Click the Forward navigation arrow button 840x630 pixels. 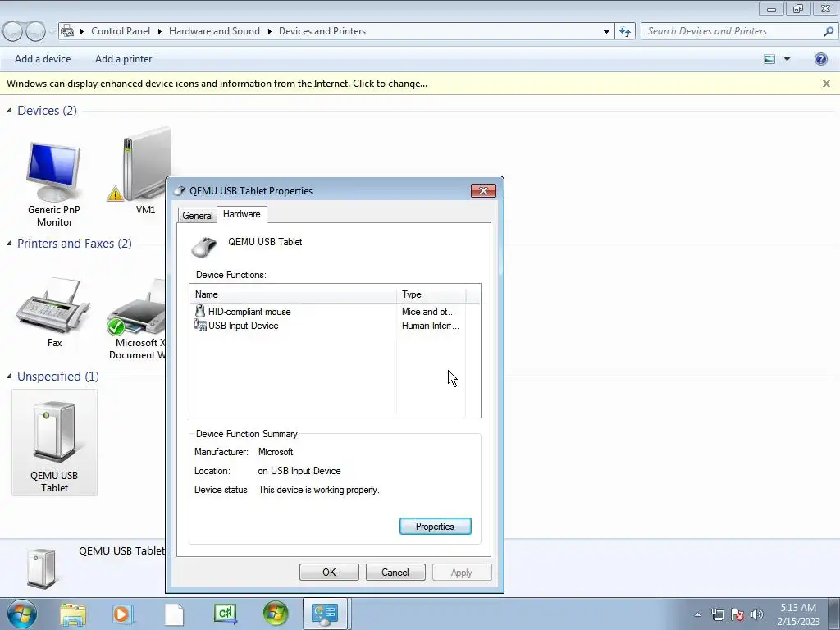(36, 31)
